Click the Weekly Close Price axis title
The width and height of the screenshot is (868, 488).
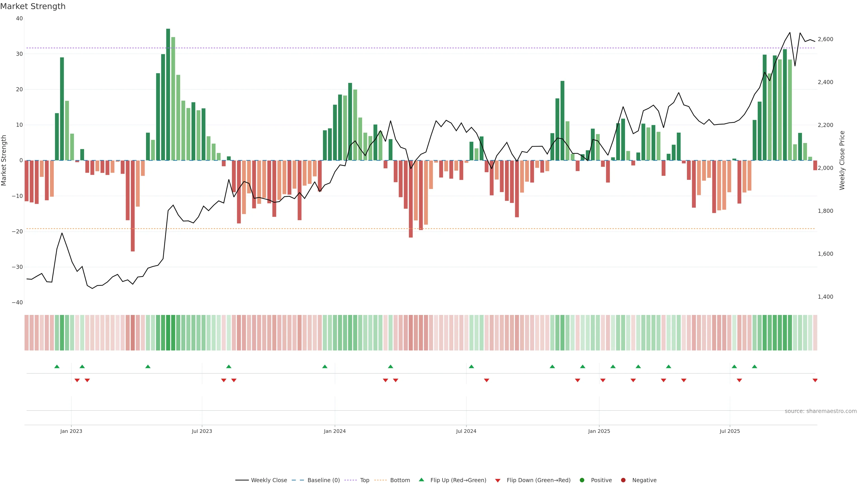pos(842,160)
